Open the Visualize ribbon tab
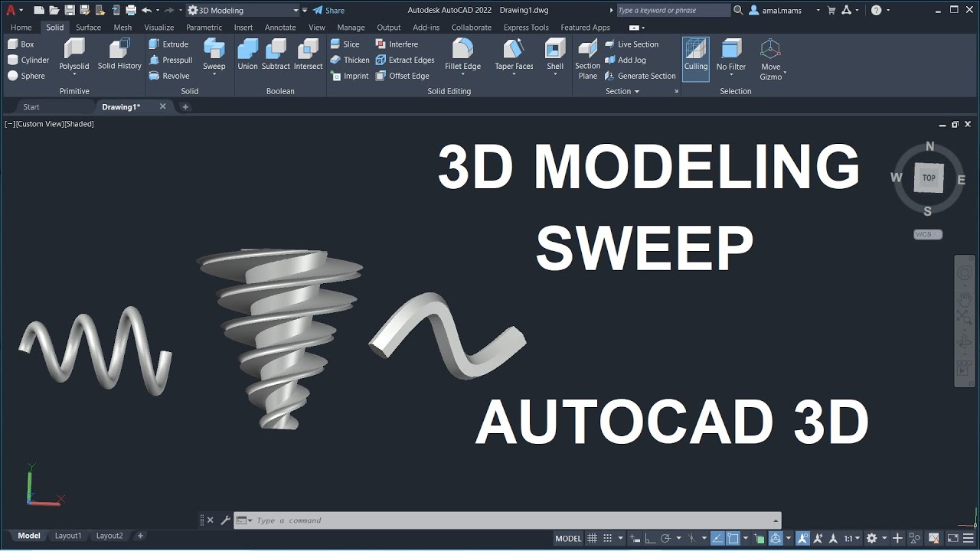 coord(159,28)
